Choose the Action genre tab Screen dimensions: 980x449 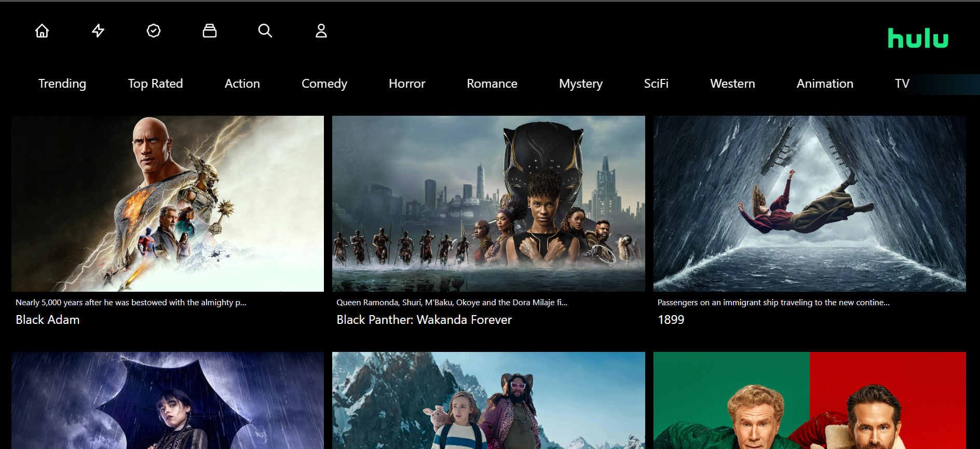[242, 84]
